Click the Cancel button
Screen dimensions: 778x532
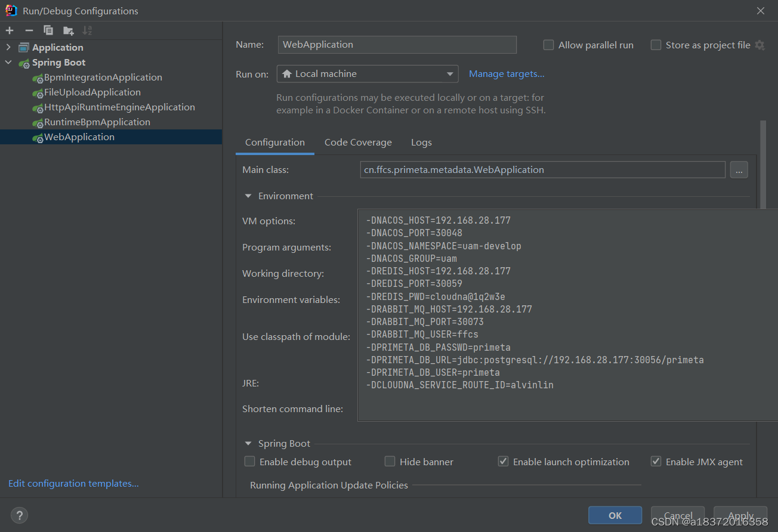coord(678,515)
